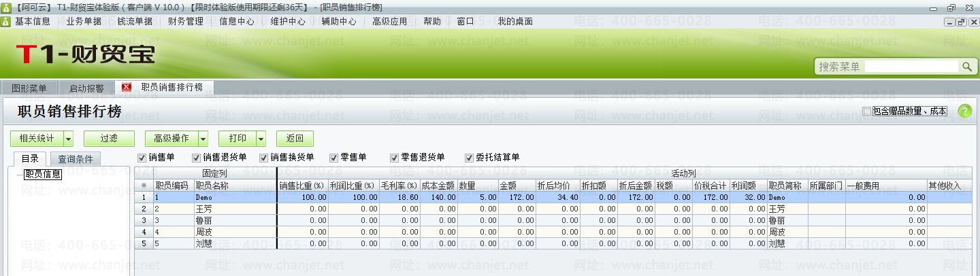Click the 32.00 利润额 cell
The height and width of the screenshot is (276, 980).
[747, 197]
